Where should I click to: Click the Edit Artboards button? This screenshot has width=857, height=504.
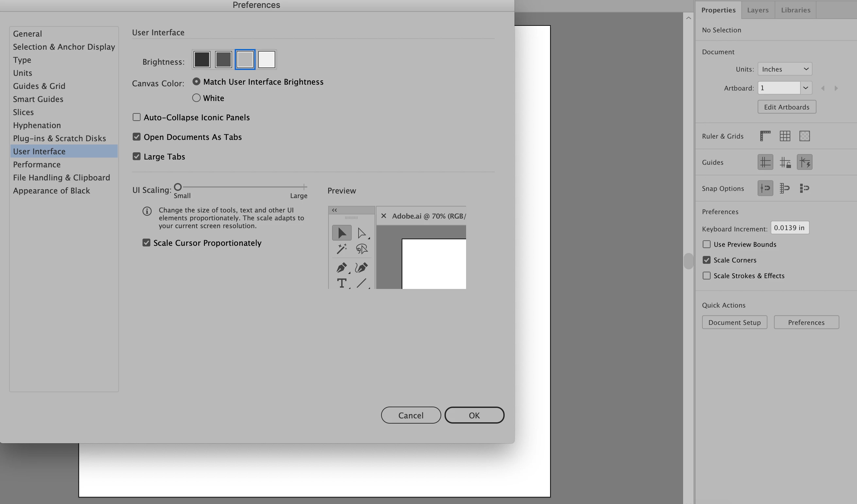787,107
